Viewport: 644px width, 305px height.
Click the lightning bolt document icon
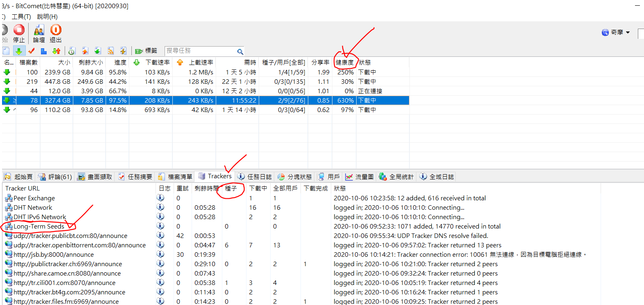[123, 51]
